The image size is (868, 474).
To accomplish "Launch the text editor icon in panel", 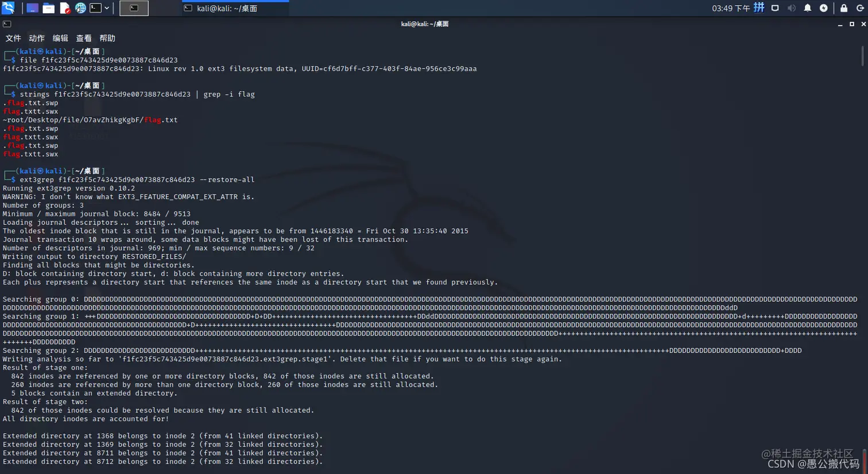I will [65, 8].
